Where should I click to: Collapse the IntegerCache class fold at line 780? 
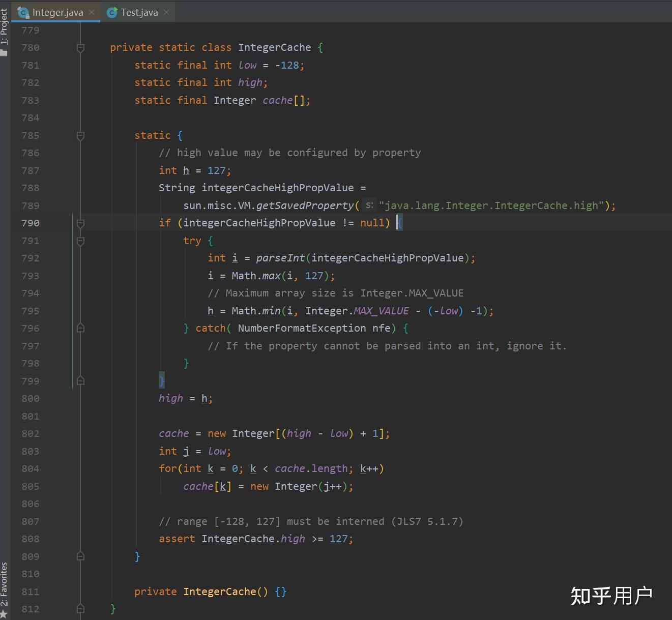tap(80, 48)
